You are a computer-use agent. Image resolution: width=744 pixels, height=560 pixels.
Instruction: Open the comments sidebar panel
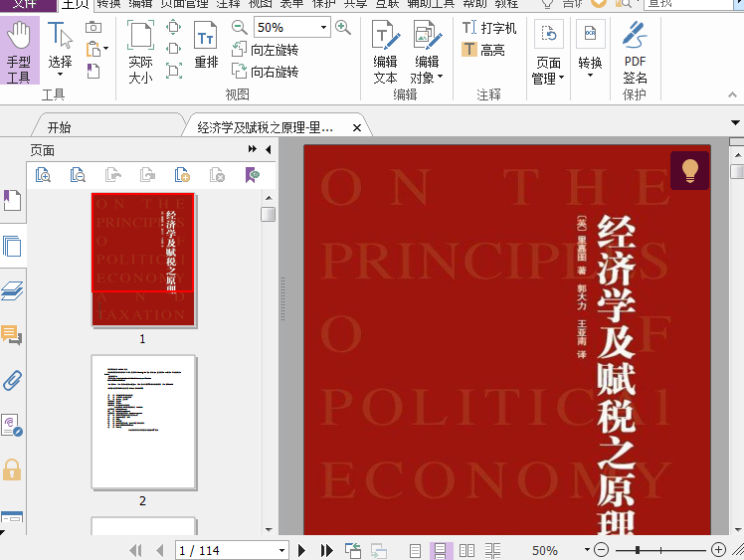(12, 335)
